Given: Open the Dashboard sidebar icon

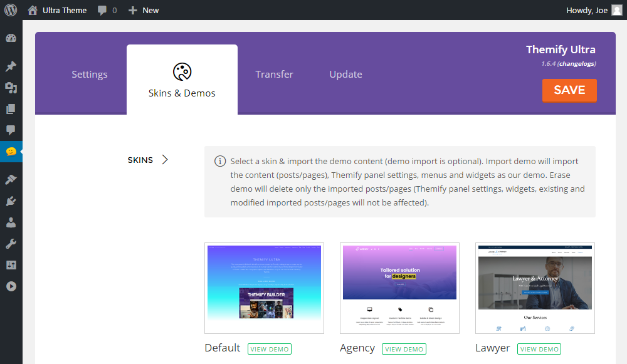Looking at the screenshot, I should point(11,38).
